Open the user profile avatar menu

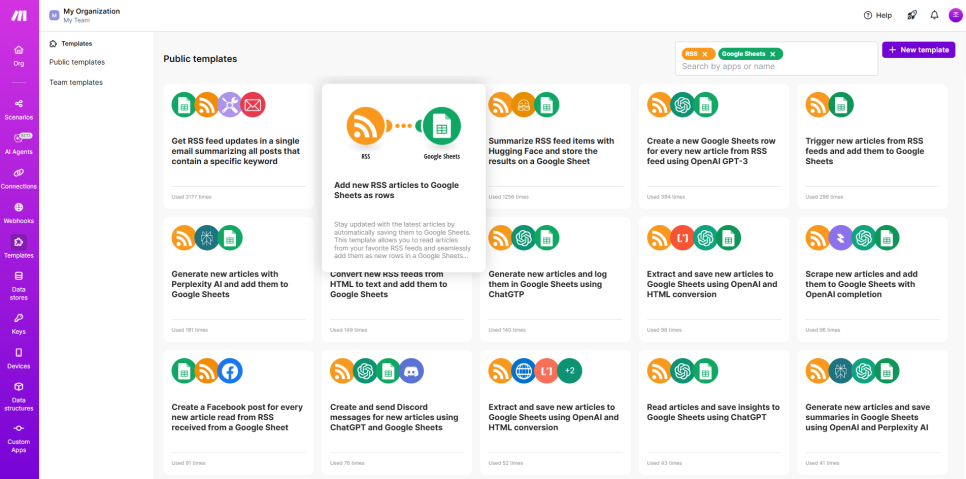click(x=956, y=15)
